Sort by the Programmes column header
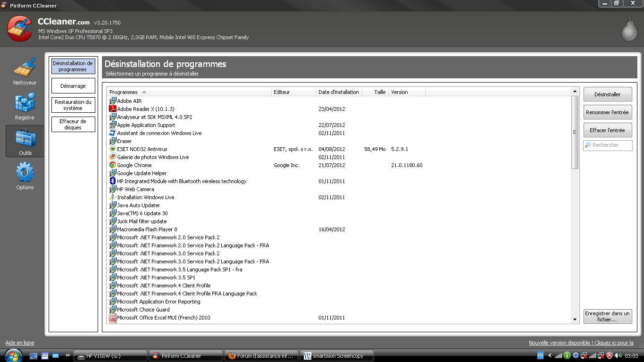The image size is (644, 362). pyautogui.click(x=189, y=92)
